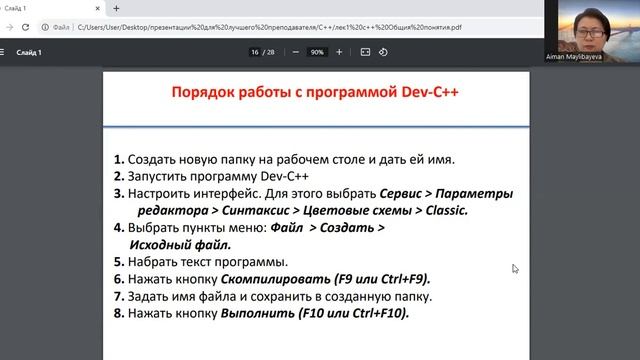Click line 1 Создать новую папку
Image resolution: width=640 pixels, height=360 pixels.
pyautogui.click(x=284, y=159)
